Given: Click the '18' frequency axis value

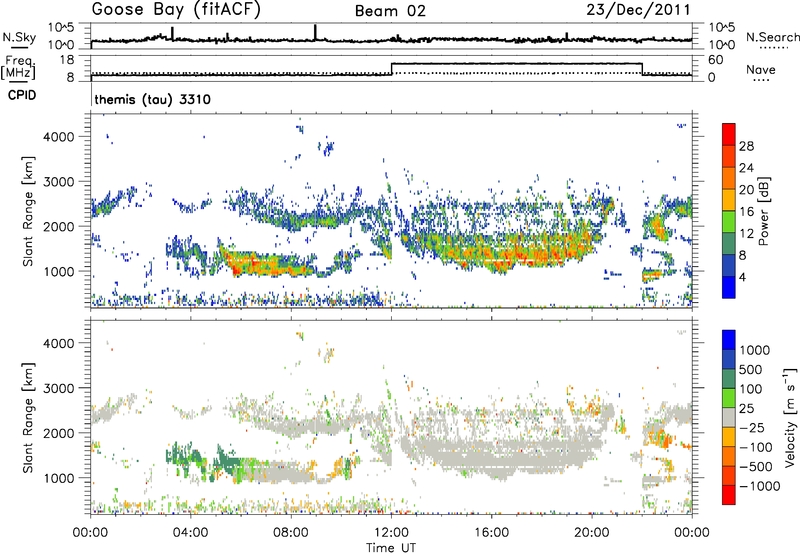Looking at the screenshot, I should 67,60.
